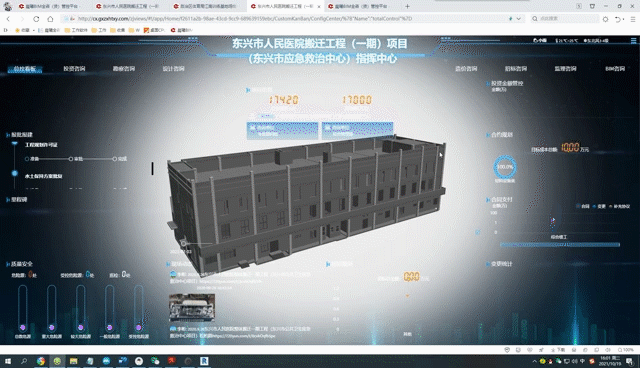Image resolution: width=640 pixels, height=368 pixels.
Task: Toggle the 变更 legend item in chart
Action: click(x=599, y=206)
